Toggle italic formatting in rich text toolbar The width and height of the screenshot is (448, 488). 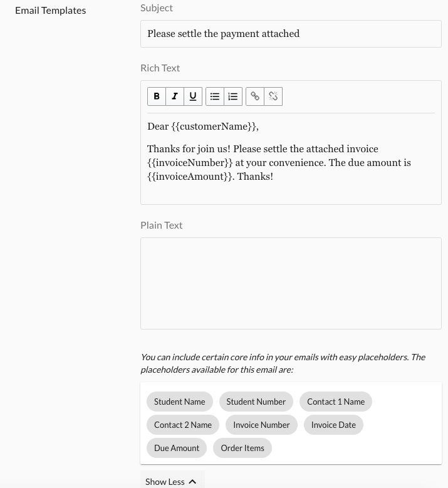coord(175,96)
